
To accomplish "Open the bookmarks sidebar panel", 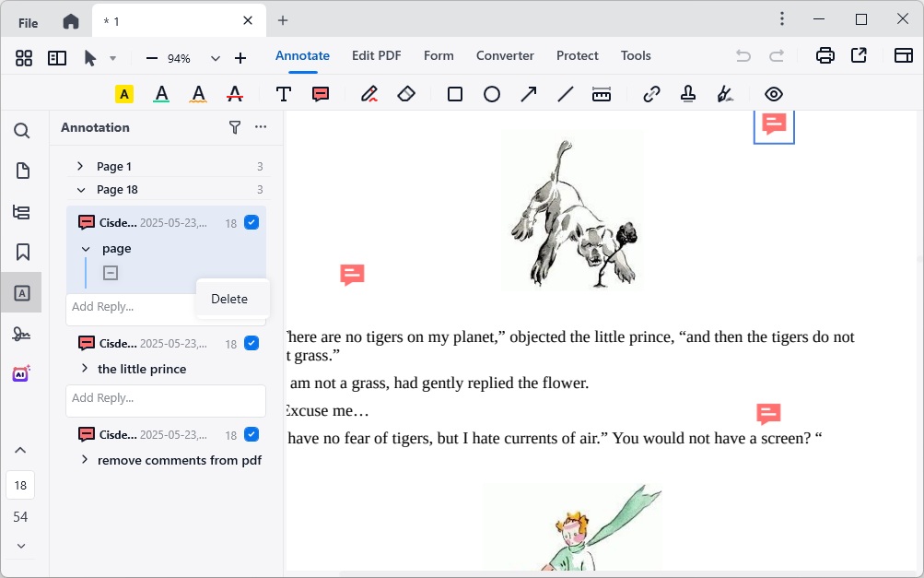I will point(22,252).
